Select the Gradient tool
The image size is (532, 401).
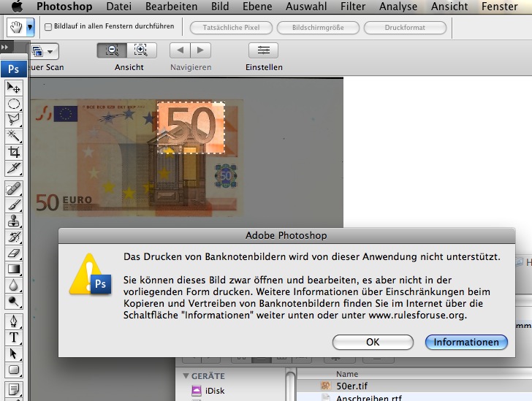point(14,269)
